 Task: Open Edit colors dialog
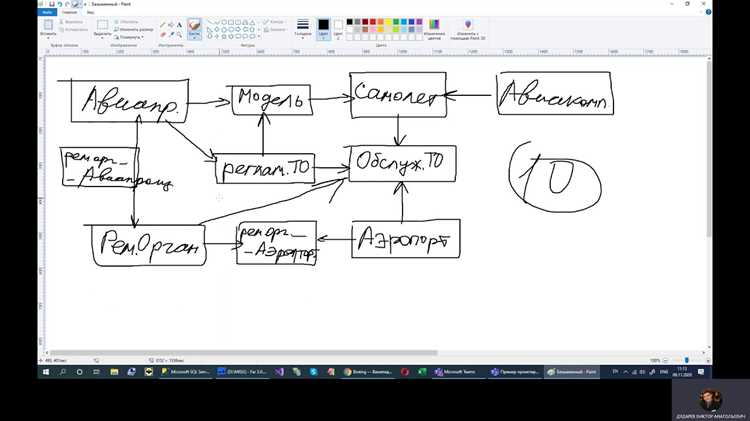tap(434, 29)
